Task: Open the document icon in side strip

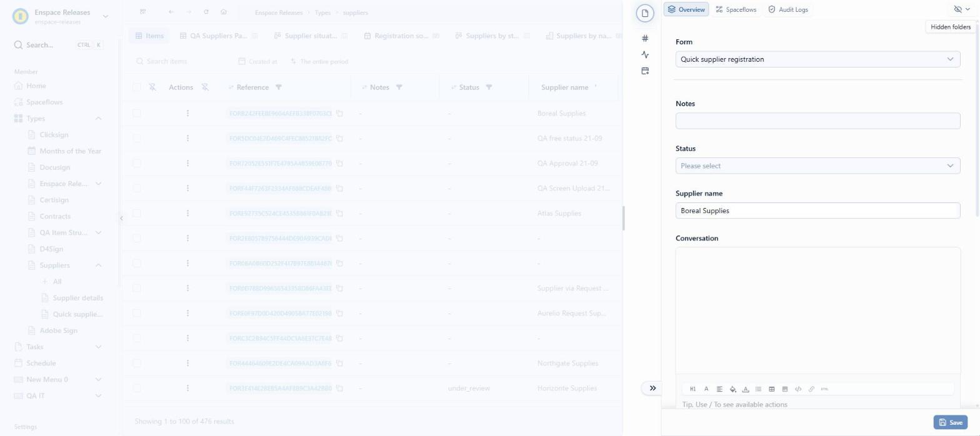Action: click(x=645, y=13)
